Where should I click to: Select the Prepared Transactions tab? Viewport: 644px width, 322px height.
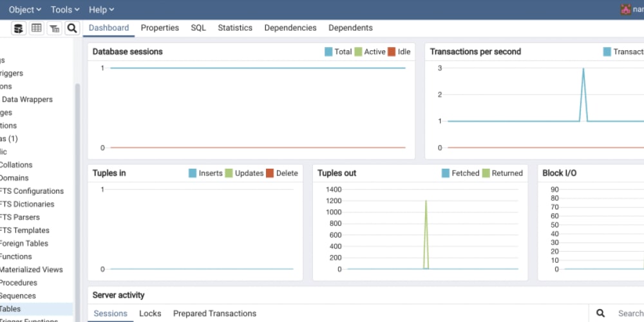[215, 314]
